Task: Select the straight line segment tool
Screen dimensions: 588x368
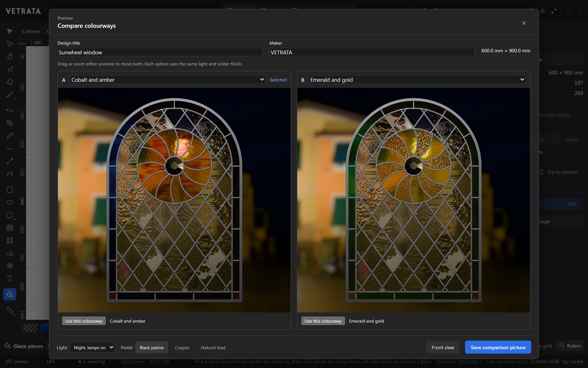Action: tap(10, 161)
